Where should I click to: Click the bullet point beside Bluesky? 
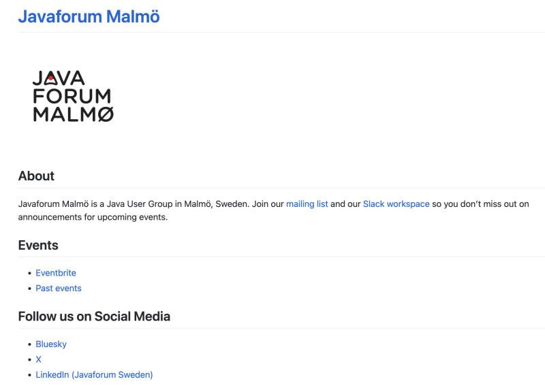click(x=29, y=345)
